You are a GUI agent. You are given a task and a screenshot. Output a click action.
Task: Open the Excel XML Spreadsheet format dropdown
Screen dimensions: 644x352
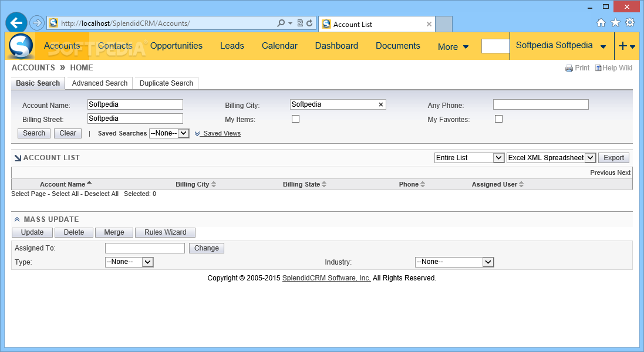click(x=551, y=158)
